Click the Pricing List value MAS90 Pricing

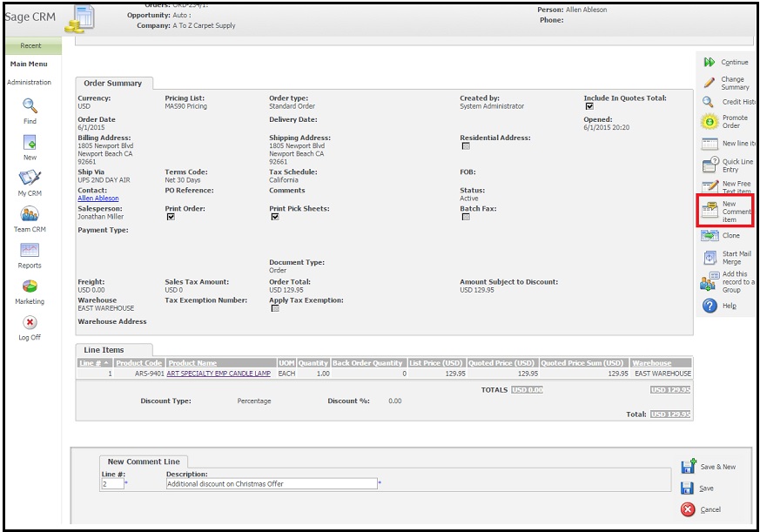(185, 106)
